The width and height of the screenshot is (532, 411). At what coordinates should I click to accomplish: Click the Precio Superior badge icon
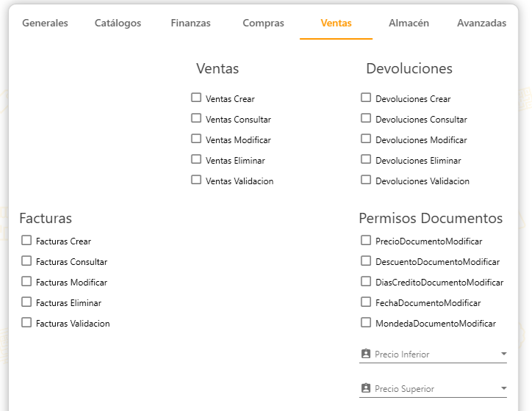366,388
